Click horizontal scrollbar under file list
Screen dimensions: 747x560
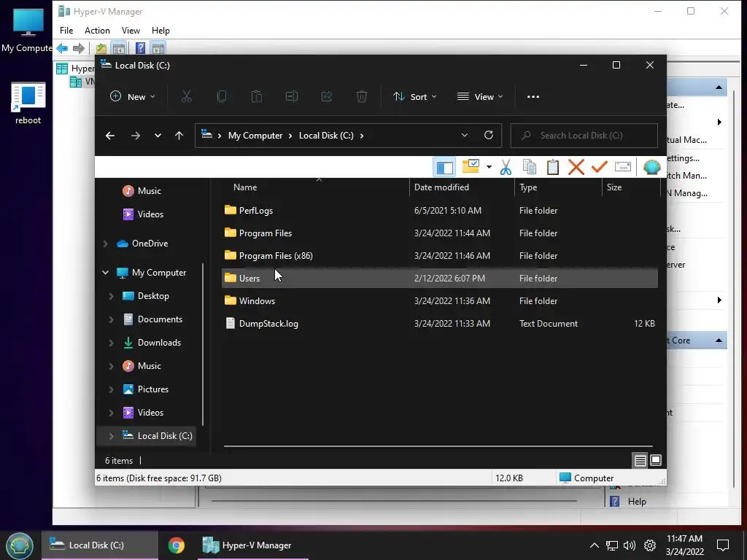coord(438,446)
